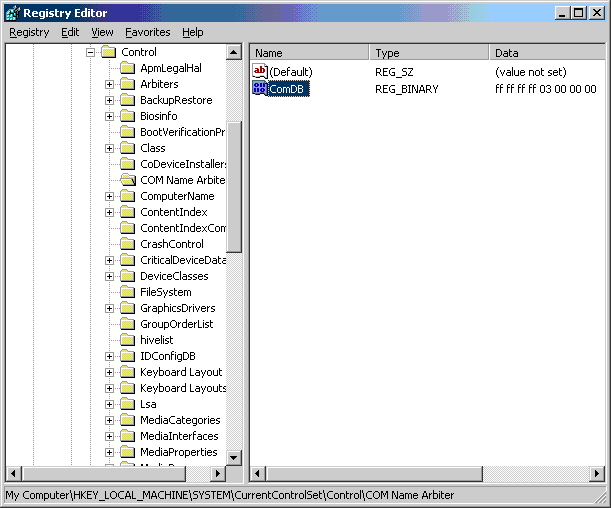Viewport: 611px width, 508px height.
Task: Expand the Class tree node
Action: click(x=109, y=148)
